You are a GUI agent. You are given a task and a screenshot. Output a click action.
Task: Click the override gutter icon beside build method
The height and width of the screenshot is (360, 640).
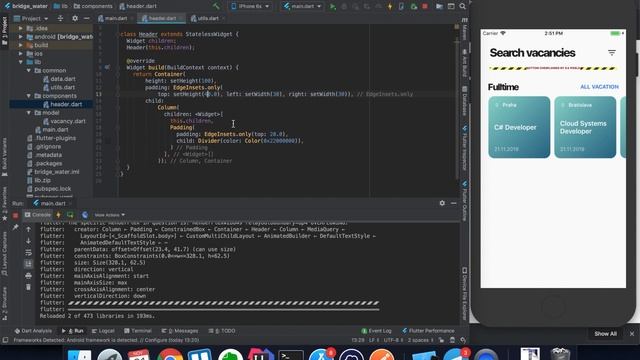pos(107,67)
